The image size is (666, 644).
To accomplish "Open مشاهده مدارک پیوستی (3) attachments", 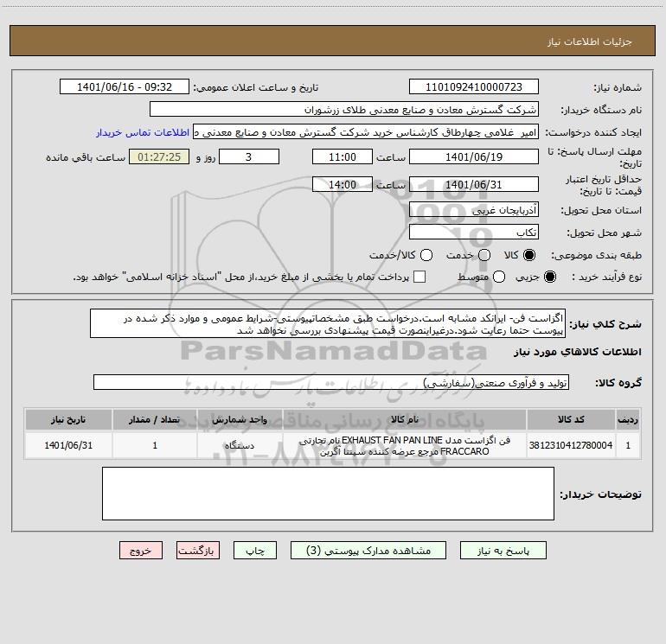I will [x=368, y=551].
